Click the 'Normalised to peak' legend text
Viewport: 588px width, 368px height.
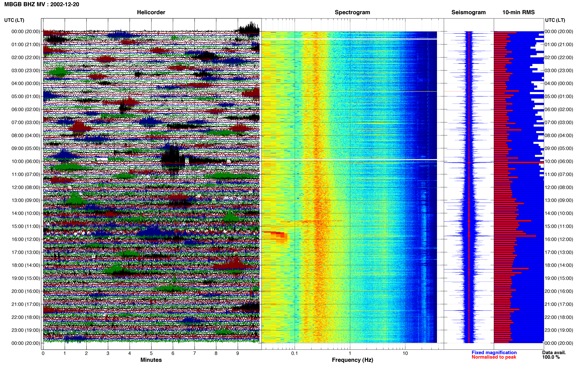(x=494, y=357)
